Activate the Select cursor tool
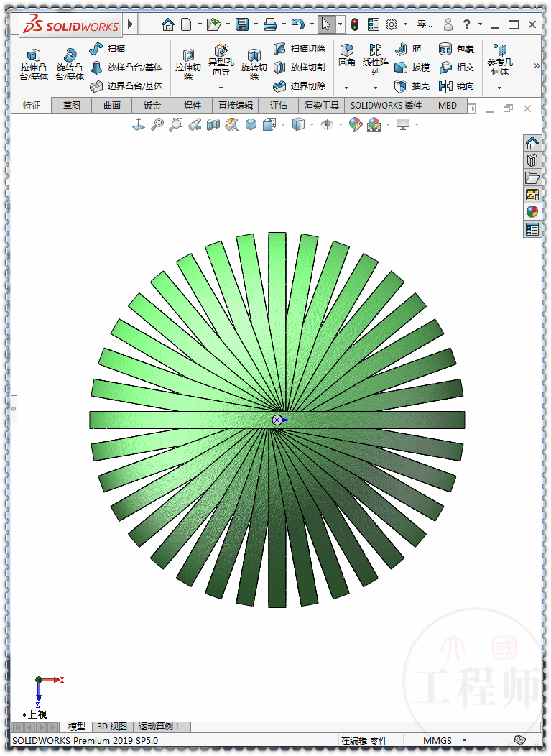 (326, 24)
